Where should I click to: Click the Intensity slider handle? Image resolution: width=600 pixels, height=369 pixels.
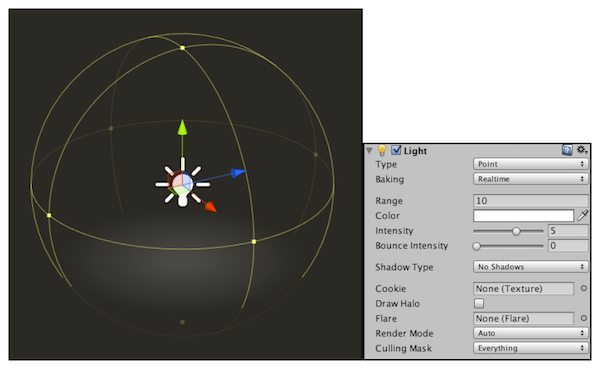pos(516,231)
